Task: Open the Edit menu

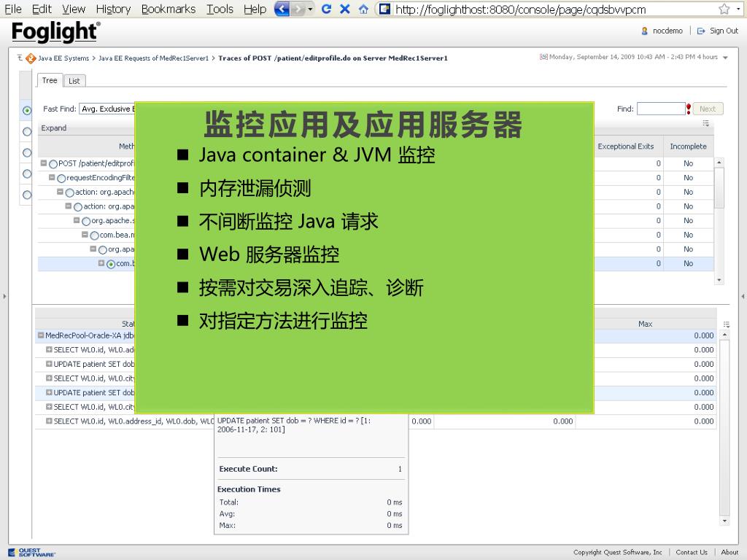Action: pyautogui.click(x=42, y=9)
